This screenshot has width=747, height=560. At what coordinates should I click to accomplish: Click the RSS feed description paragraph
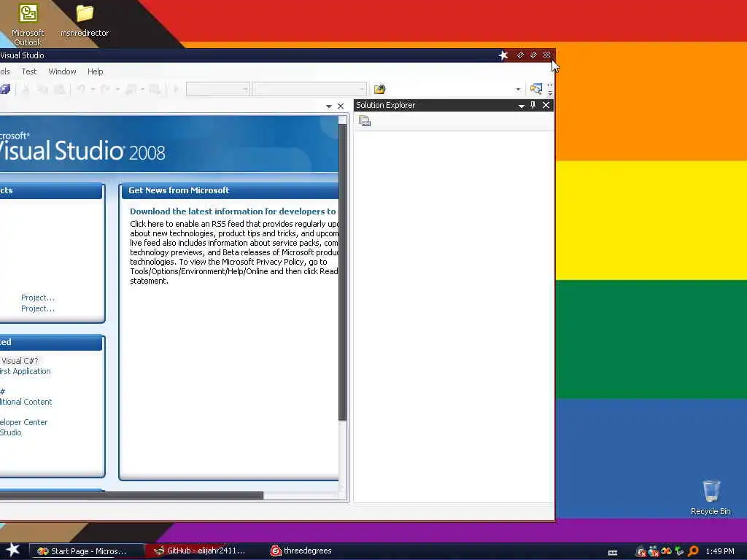pos(234,252)
